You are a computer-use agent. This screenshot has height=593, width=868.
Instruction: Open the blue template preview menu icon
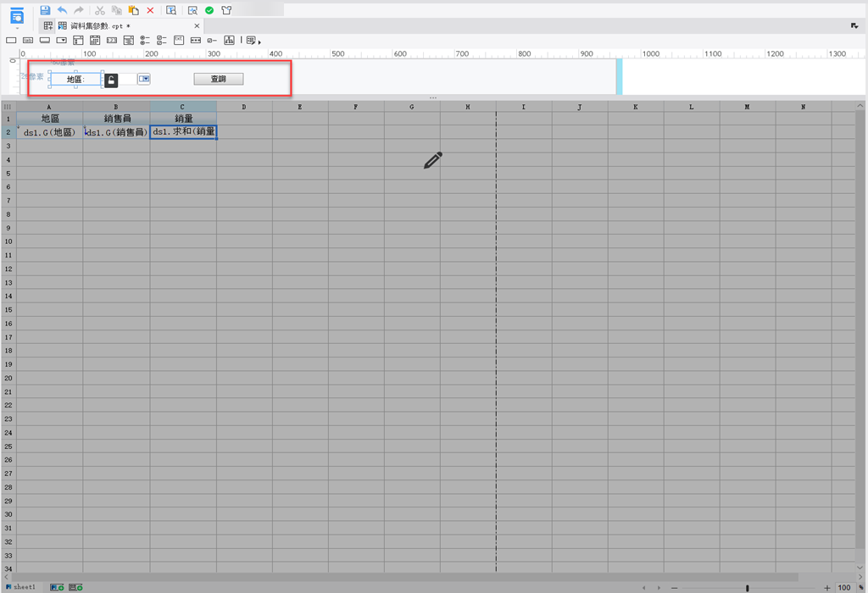[x=17, y=15]
